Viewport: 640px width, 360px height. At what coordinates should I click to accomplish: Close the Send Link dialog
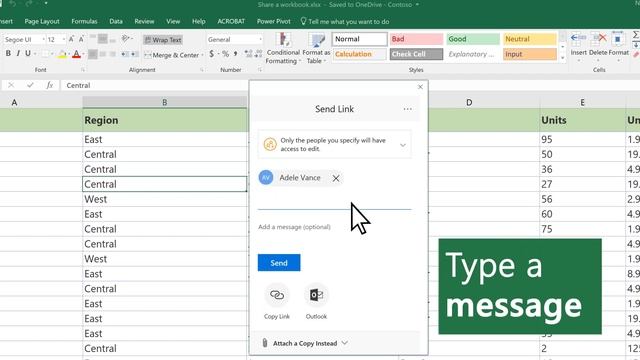point(420,87)
